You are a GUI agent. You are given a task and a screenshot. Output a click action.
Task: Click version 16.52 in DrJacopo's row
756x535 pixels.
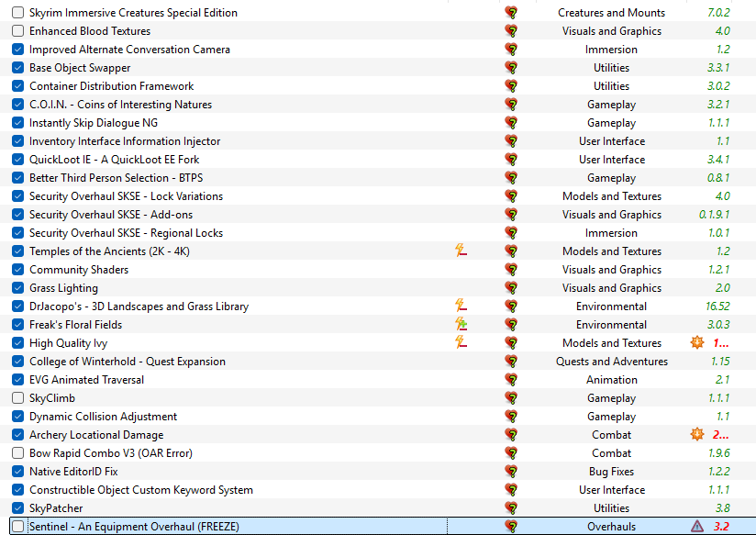(717, 307)
